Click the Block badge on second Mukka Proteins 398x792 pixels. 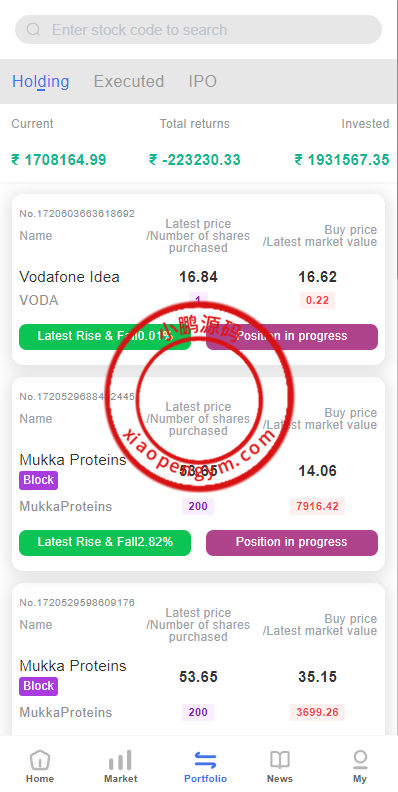pyautogui.click(x=38, y=686)
